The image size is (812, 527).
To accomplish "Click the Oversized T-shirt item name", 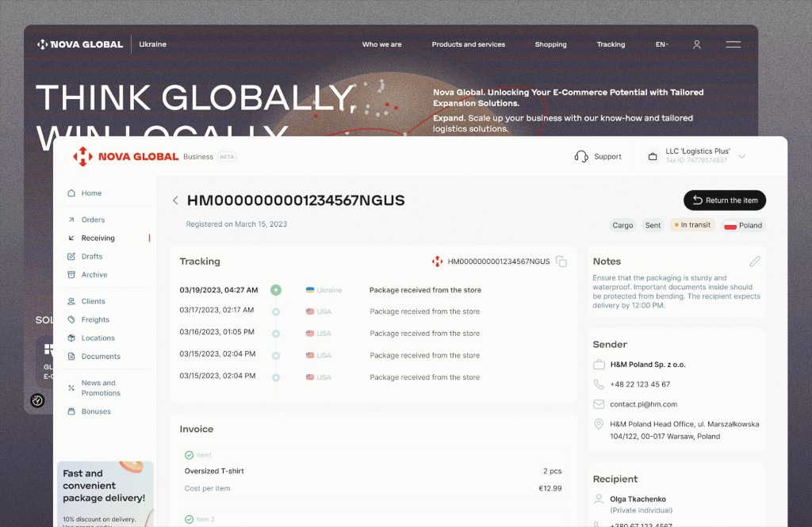I will (214, 471).
